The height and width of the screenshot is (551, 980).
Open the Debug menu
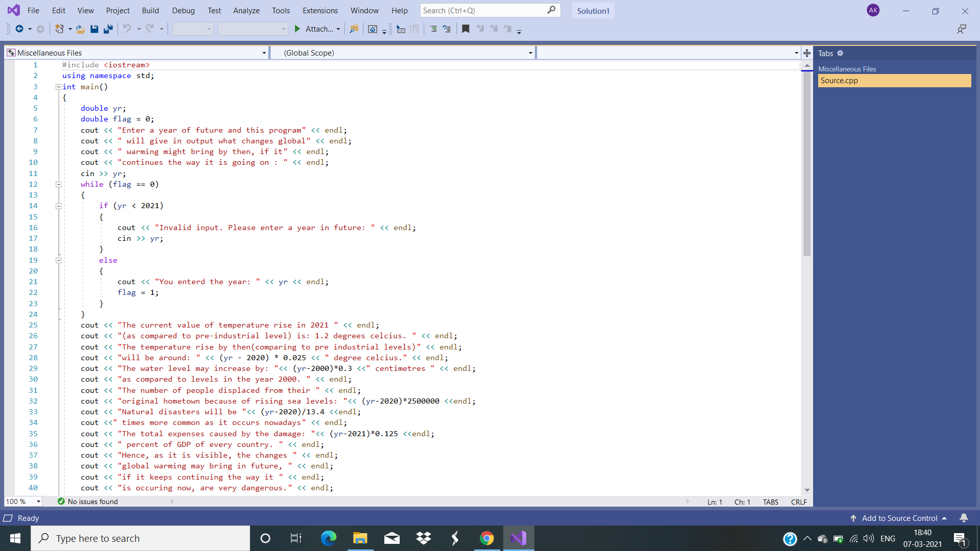click(x=183, y=10)
